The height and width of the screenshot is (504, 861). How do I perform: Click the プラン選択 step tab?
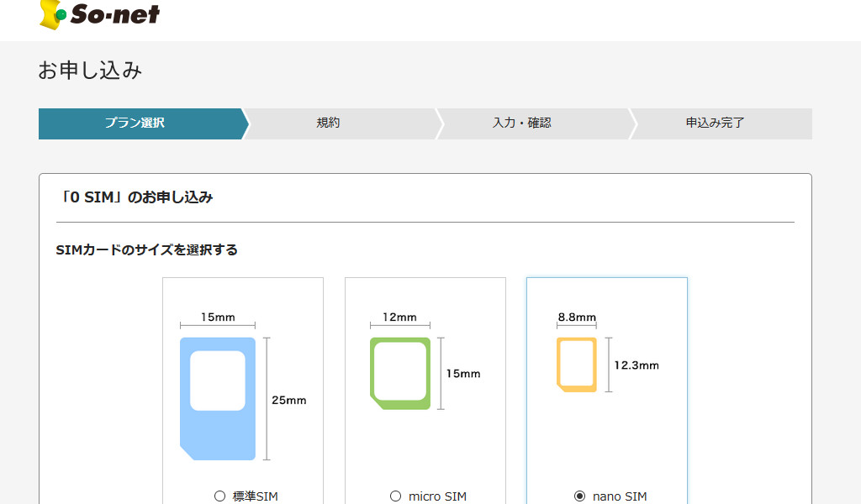[x=143, y=123]
